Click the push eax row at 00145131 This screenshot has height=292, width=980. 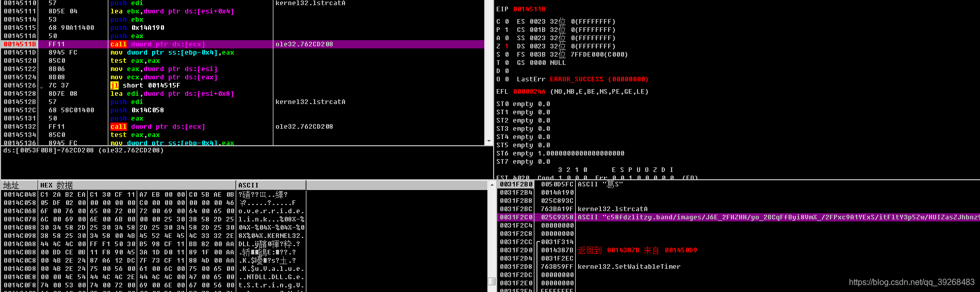242,118
